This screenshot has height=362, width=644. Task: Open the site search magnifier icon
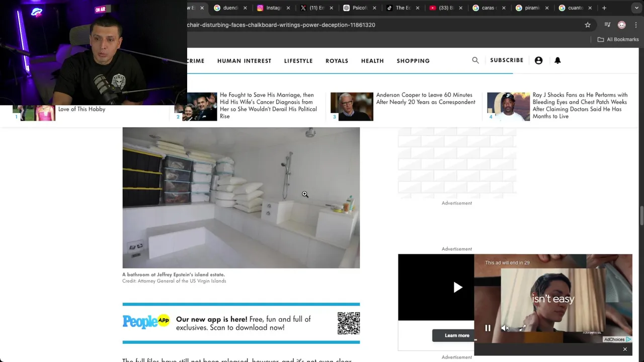(x=475, y=60)
